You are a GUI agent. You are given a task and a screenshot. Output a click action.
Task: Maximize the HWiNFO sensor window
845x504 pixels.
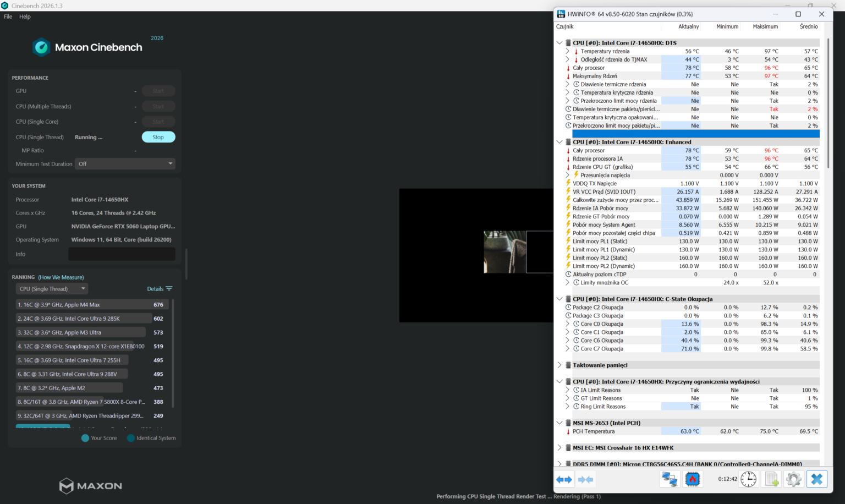798,14
